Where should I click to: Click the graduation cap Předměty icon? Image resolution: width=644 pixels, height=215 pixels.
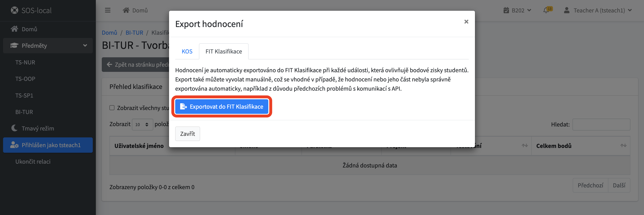click(14, 45)
